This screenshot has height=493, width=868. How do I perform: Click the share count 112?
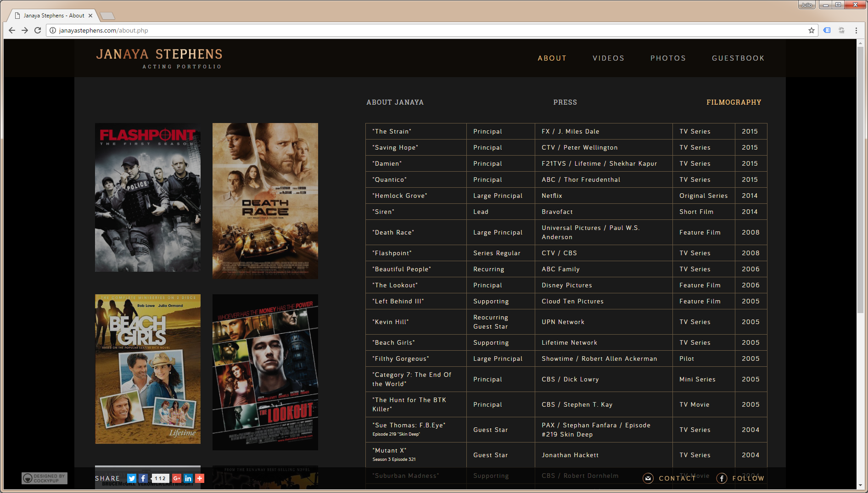160,478
